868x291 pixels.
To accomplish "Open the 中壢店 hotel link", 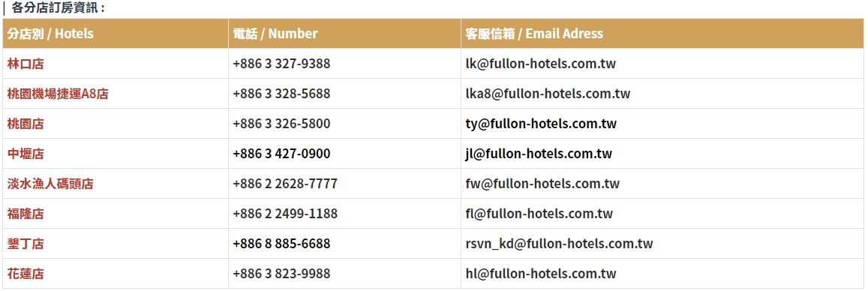I will (x=26, y=153).
